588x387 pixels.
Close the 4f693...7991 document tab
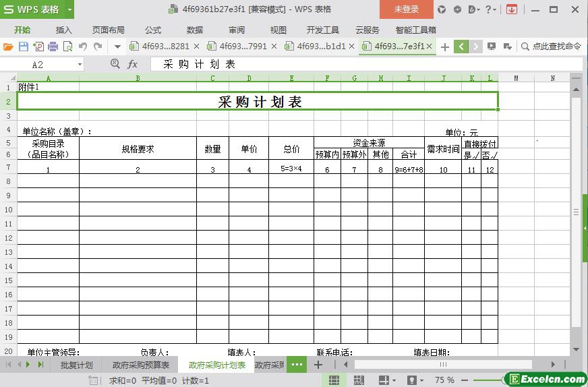tap(274, 46)
